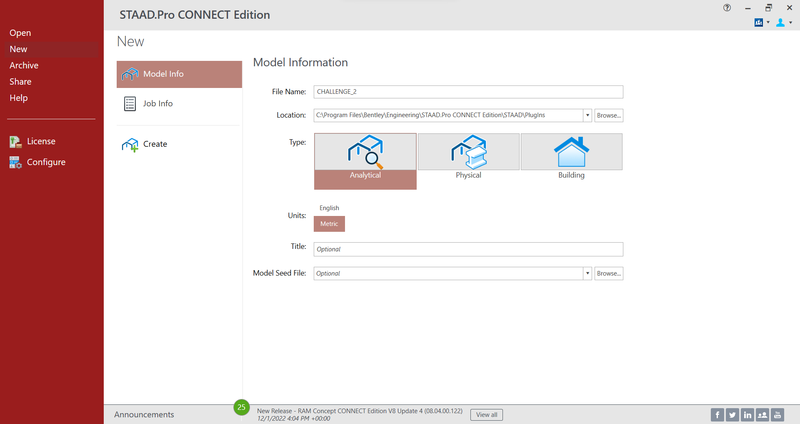800x424 pixels.
Task: Open the Configure settings in sidebar
Action: coord(37,162)
